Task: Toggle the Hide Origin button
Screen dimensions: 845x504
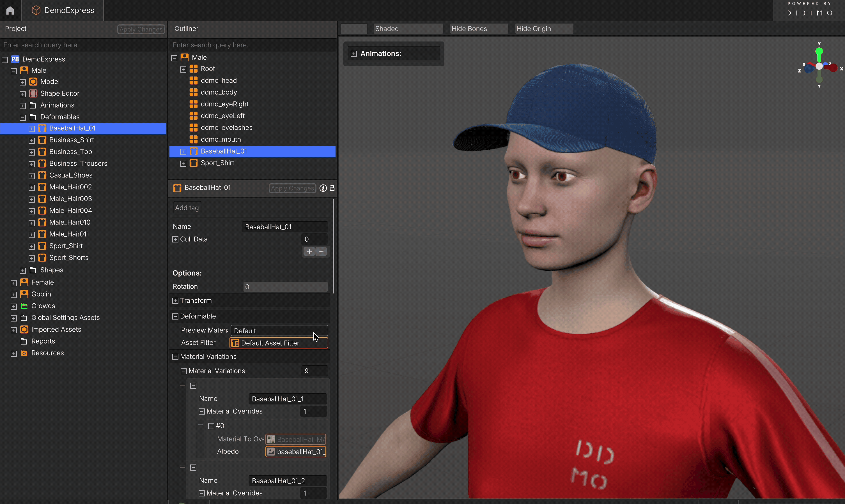Action: coord(543,29)
